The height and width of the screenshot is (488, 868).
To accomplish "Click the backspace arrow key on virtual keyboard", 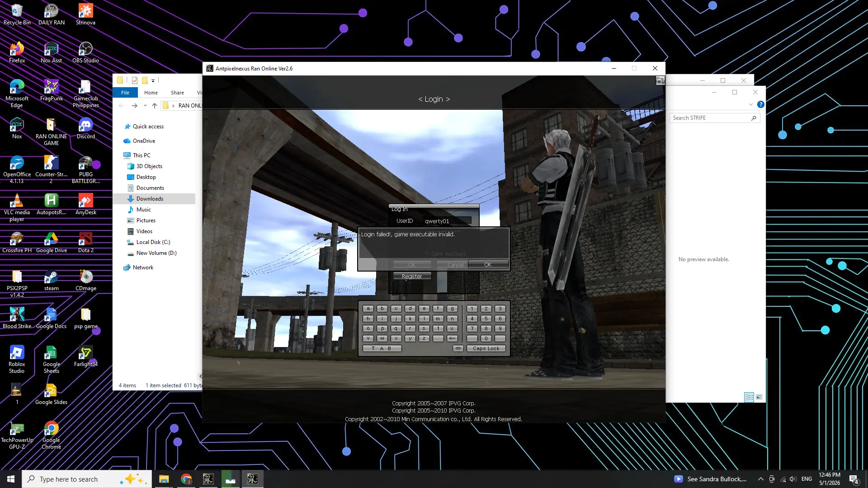I will click(x=452, y=338).
